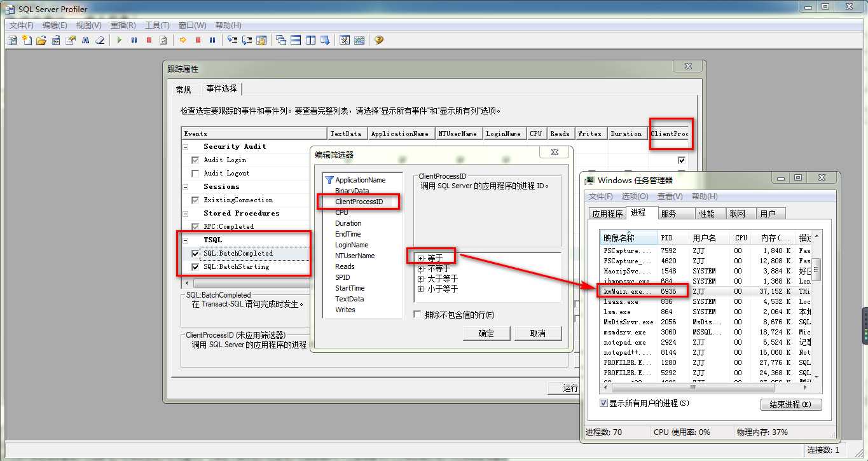Collapse the TSQL event group
This screenshot has height=461, width=868.
pos(186,240)
